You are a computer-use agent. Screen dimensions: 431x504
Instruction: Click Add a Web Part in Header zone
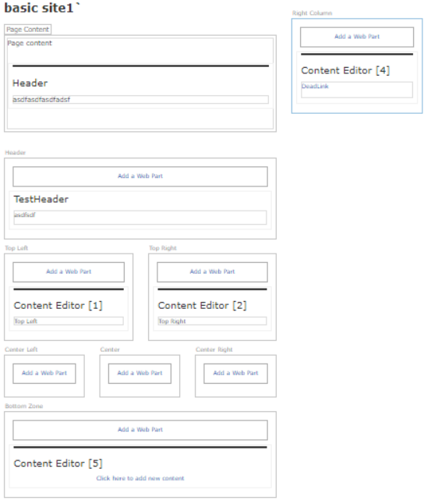pyautogui.click(x=140, y=176)
